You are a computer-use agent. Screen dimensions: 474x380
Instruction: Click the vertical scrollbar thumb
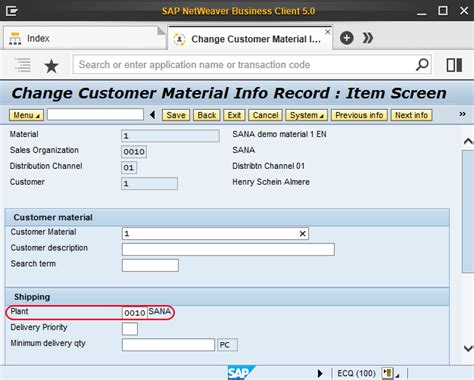(468, 211)
